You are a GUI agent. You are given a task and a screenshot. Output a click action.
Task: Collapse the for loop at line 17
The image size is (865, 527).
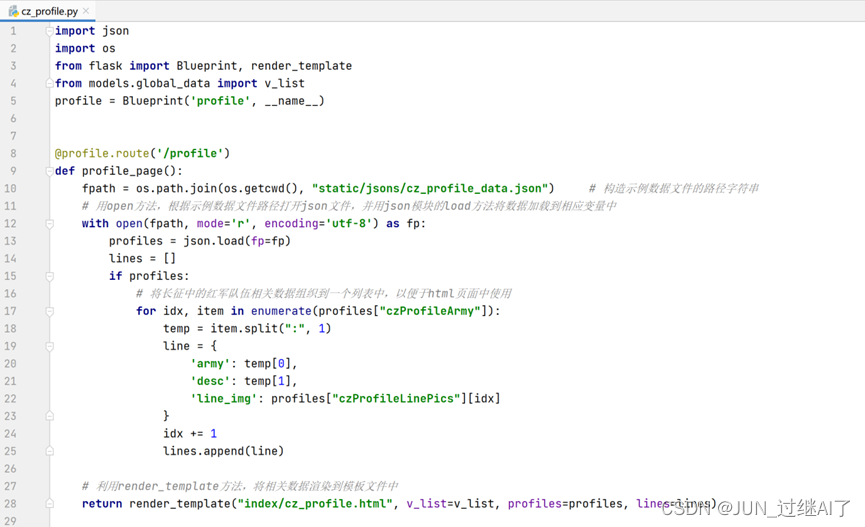(49, 311)
